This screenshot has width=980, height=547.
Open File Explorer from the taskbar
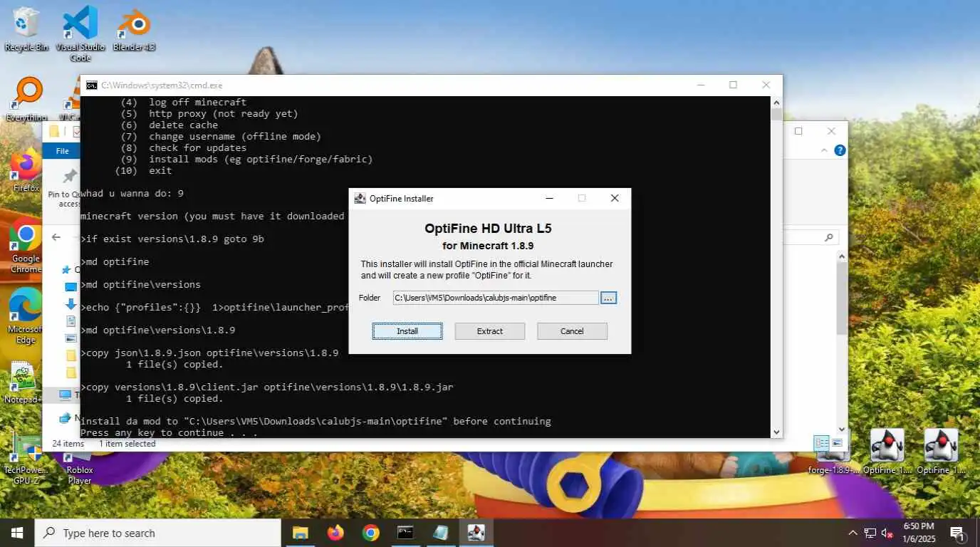click(301, 533)
